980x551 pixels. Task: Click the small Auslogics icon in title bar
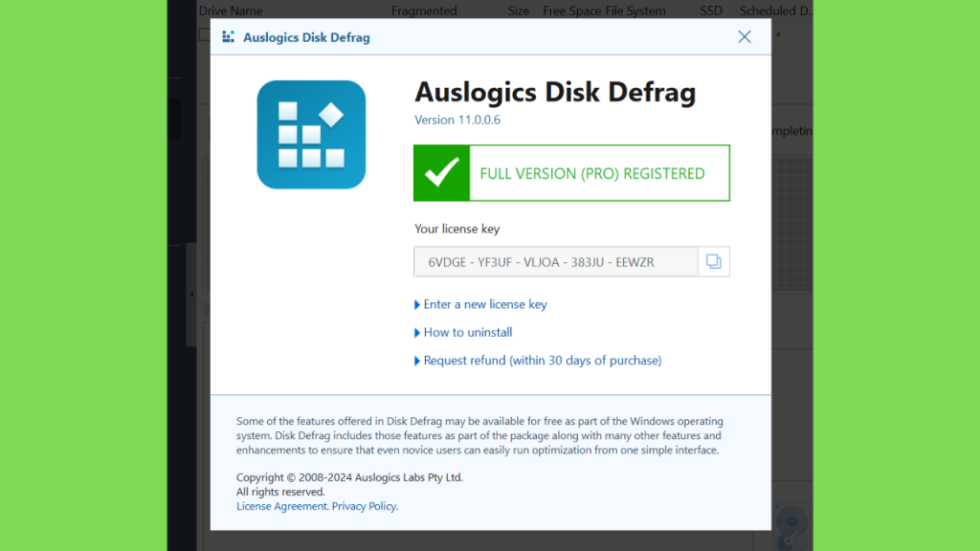[x=228, y=37]
